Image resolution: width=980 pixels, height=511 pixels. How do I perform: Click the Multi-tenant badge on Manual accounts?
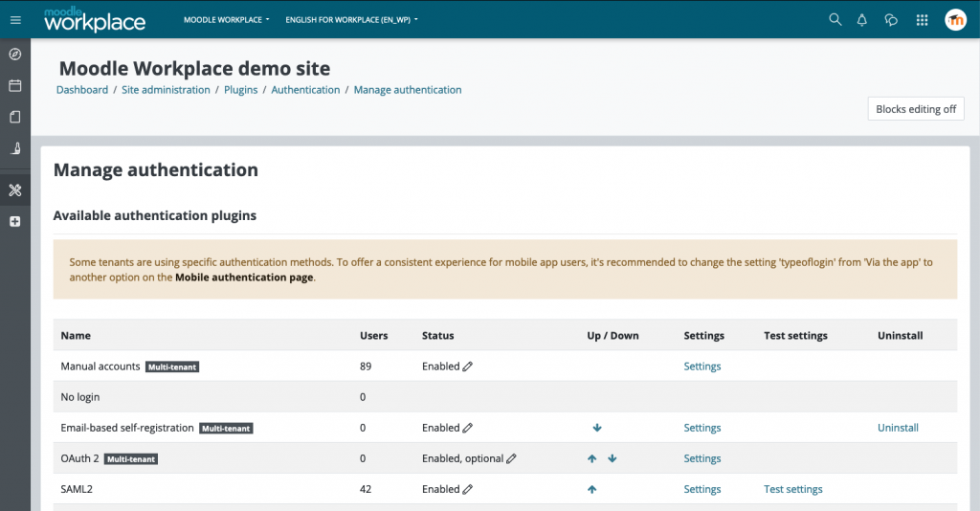pyautogui.click(x=172, y=367)
